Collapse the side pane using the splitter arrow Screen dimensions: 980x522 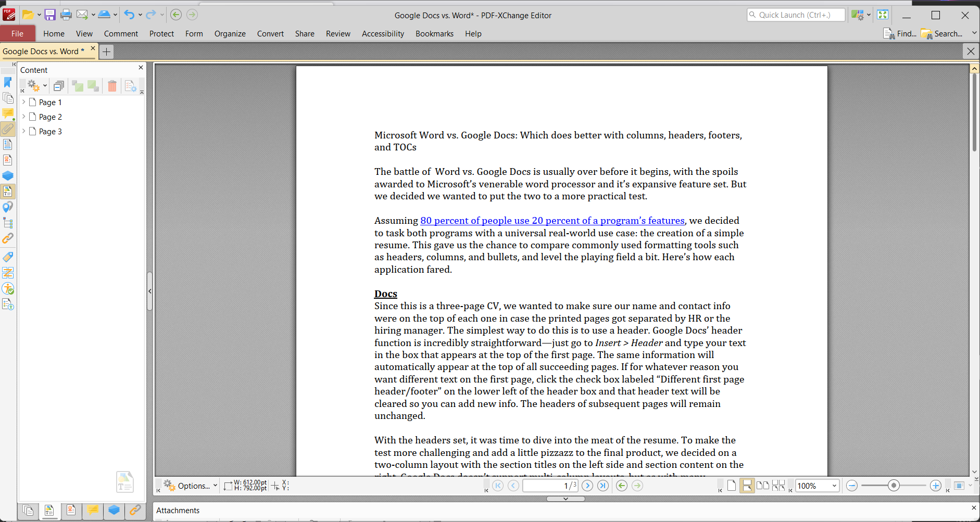(x=149, y=291)
